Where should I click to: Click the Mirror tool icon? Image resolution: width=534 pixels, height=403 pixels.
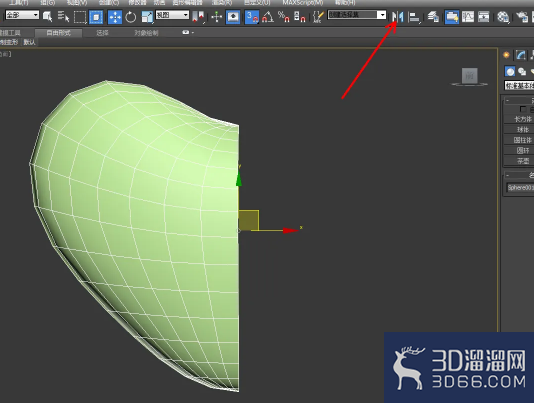(x=397, y=16)
